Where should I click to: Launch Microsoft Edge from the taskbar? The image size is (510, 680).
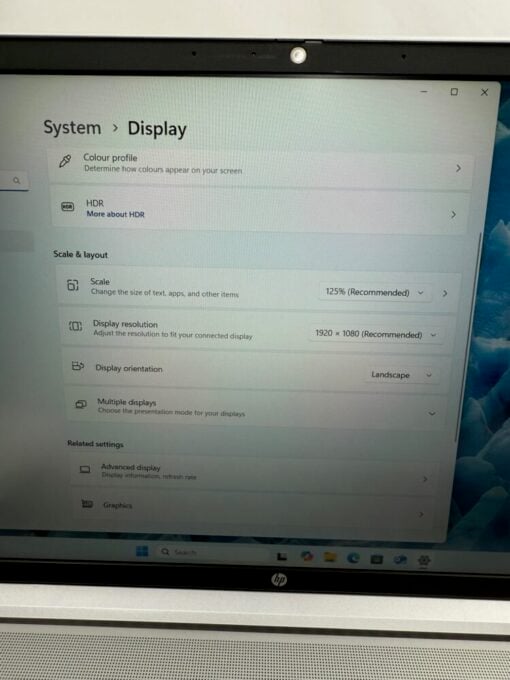point(353,558)
